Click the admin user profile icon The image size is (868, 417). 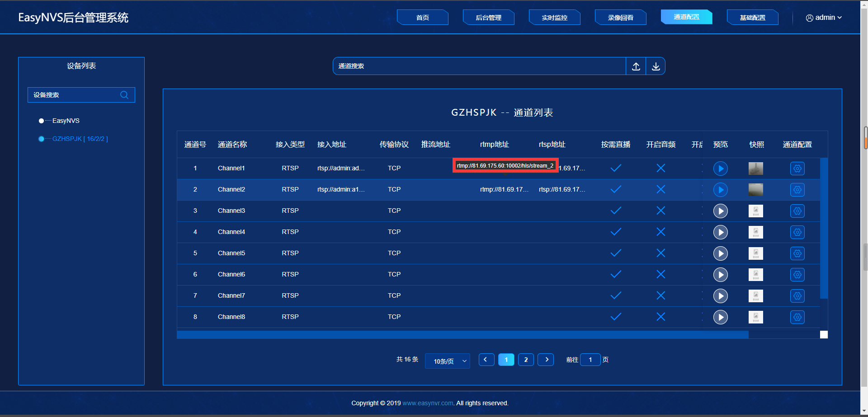pos(809,17)
